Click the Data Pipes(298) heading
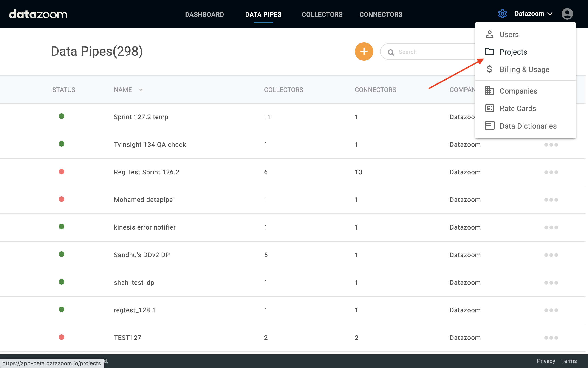This screenshot has width=588, height=368. click(97, 51)
